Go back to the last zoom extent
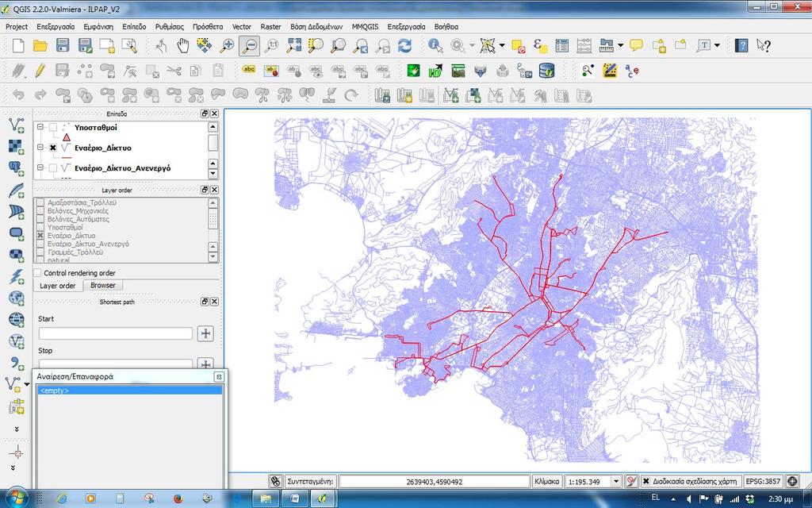812x508 pixels. pos(361,45)
